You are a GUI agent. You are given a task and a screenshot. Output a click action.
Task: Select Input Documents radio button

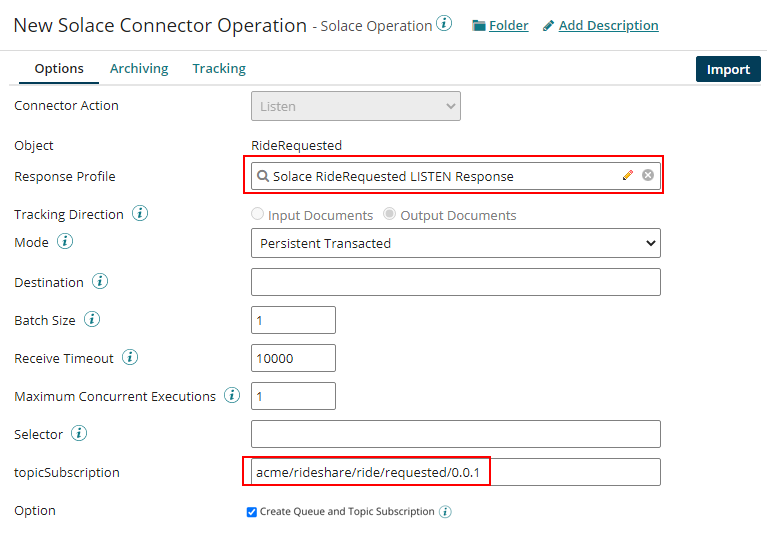click(x=258, y=215)
